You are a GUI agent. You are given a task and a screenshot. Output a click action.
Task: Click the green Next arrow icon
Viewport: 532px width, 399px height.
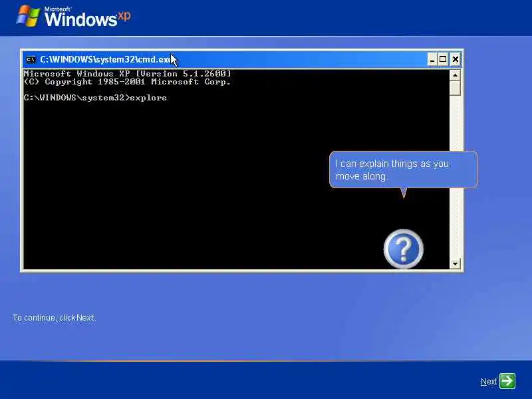[x=507, y=381]
